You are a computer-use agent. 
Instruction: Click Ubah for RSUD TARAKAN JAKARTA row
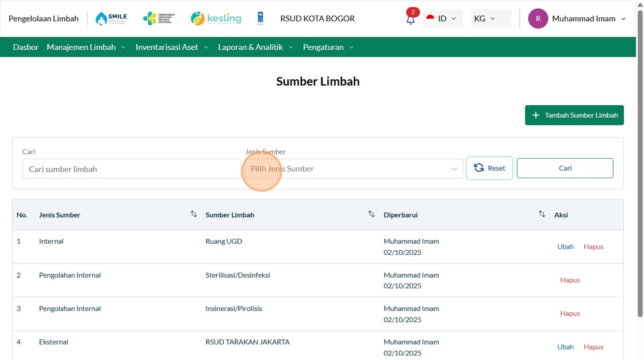(x=565, y=347)
